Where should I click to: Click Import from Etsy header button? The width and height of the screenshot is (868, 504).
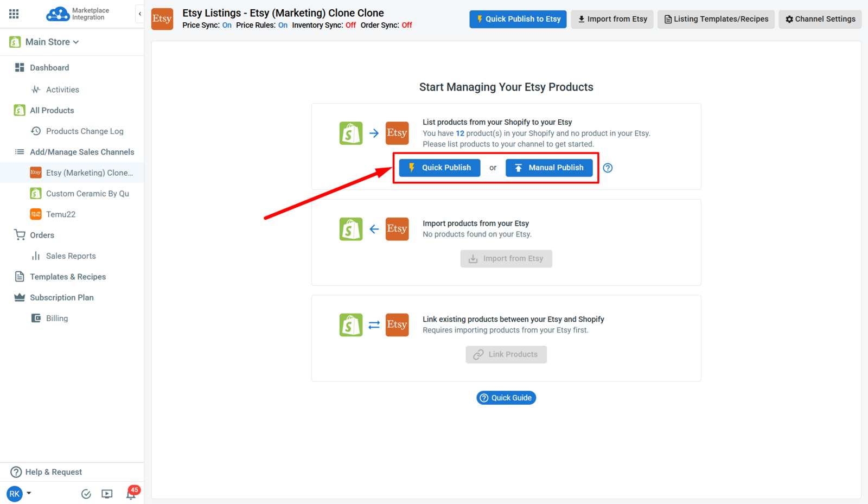tap(612, 19)
